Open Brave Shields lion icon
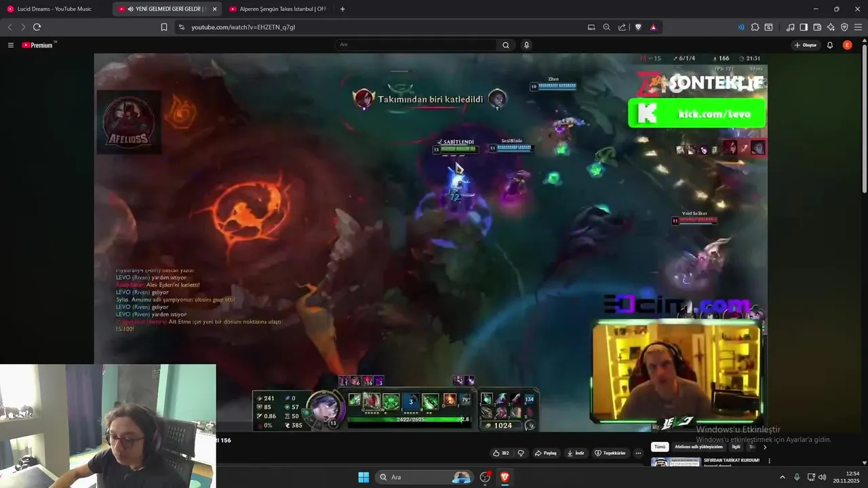 pos(638,27)
